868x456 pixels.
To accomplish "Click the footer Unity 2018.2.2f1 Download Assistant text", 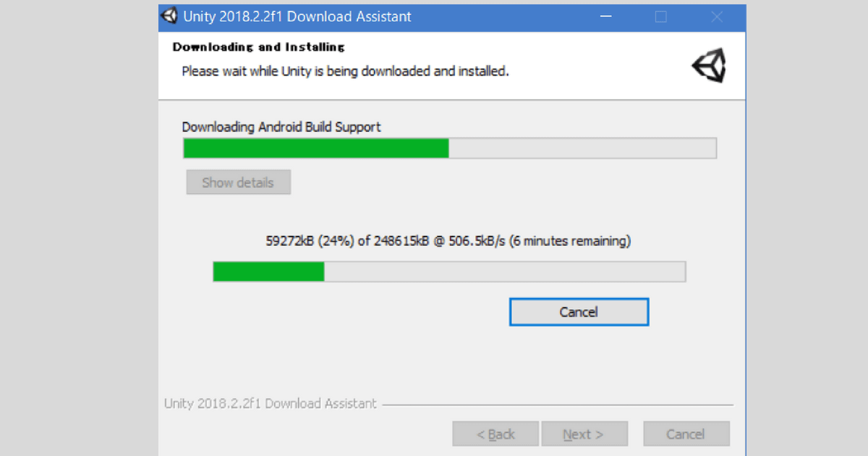I will (271, 404).
